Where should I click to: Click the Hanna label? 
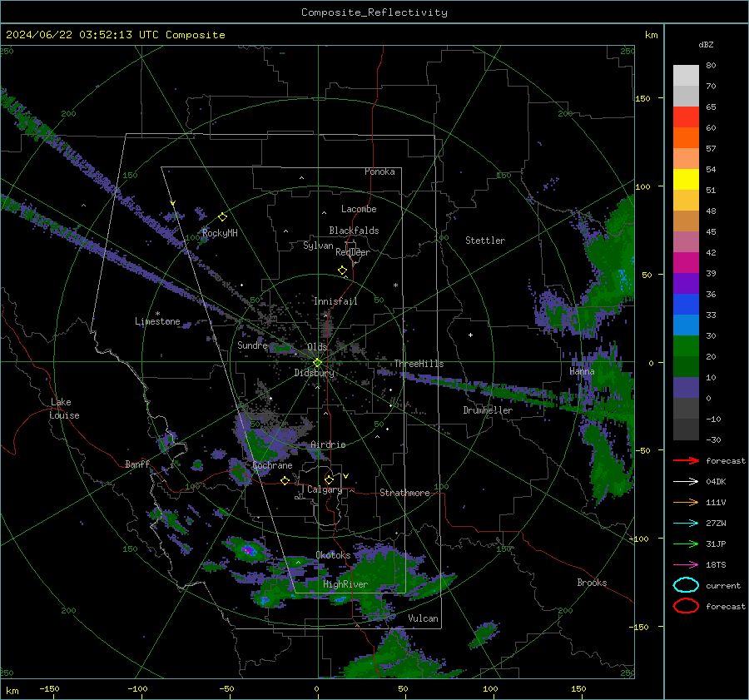(582, 371)
